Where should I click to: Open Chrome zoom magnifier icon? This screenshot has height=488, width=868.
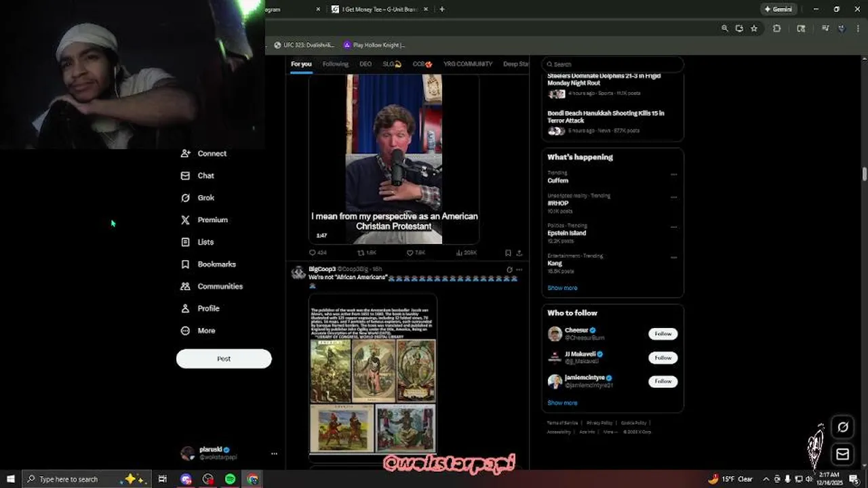(725, 28)
